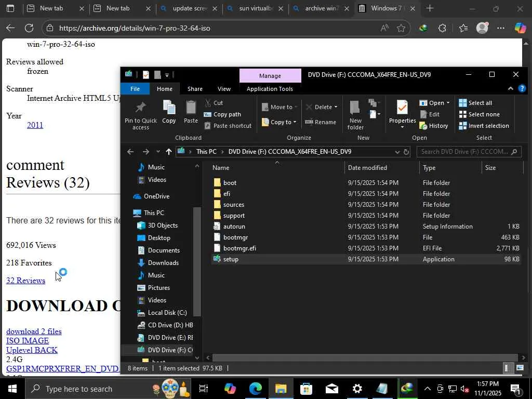Click Select none
Image resolution: width=532 pixels, height=399 pixels.
pos(479,114)
